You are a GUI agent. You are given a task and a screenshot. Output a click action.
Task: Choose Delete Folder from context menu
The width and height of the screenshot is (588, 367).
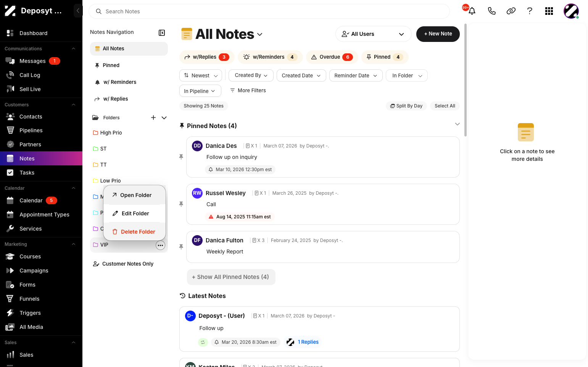coord(134,232)
